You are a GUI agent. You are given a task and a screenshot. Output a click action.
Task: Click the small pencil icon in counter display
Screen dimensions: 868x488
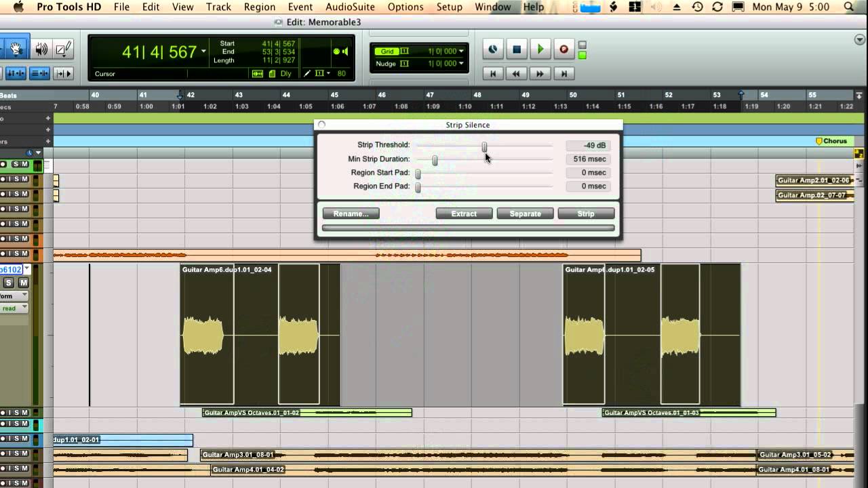307,73
